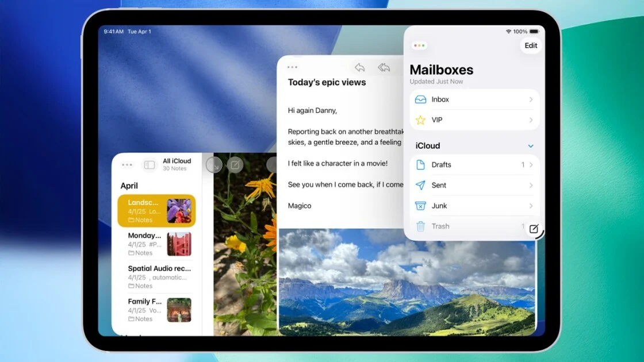This screenshot has width=644, height=362.
Task: Click the window controls in the Mailboxes window
Action: point(419,45)
